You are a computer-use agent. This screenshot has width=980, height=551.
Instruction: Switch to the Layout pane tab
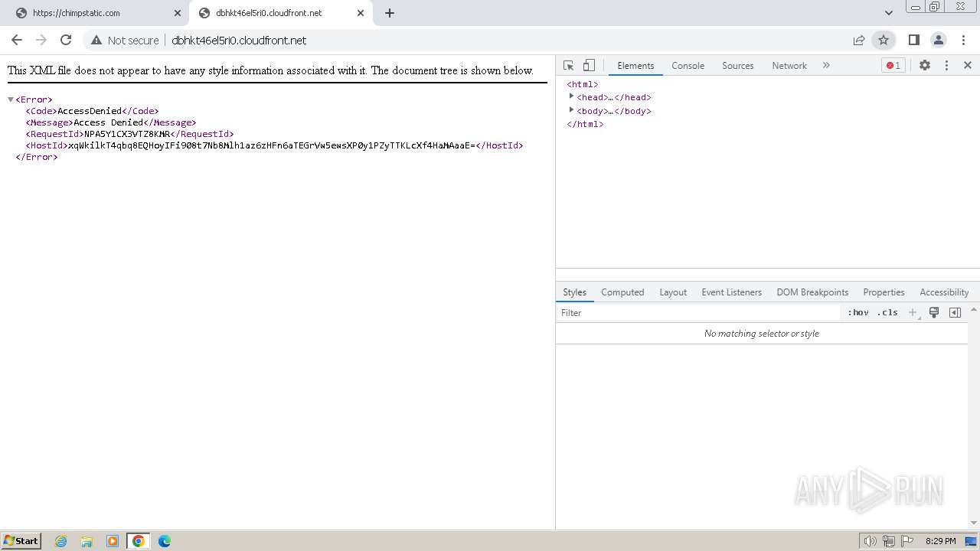(673, 292)
